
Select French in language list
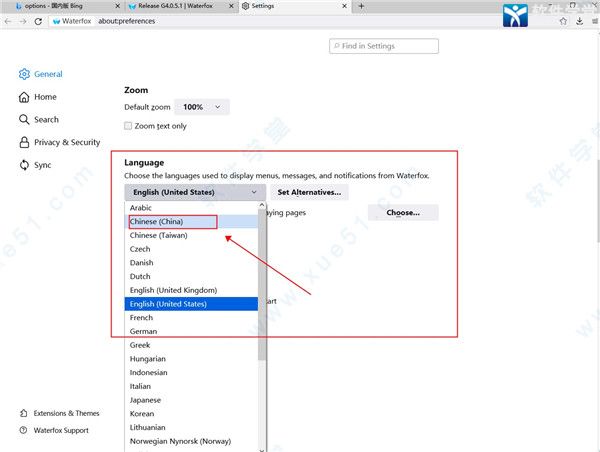191,318
